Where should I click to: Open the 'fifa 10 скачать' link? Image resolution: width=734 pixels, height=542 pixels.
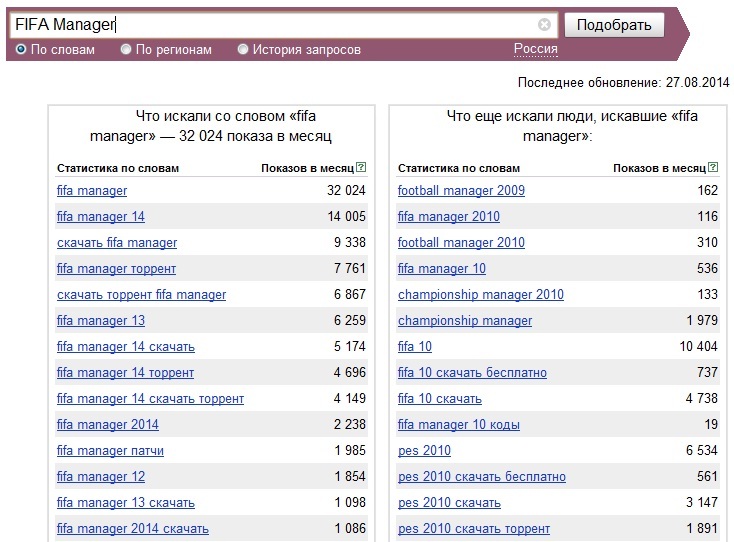coord(440,399)
